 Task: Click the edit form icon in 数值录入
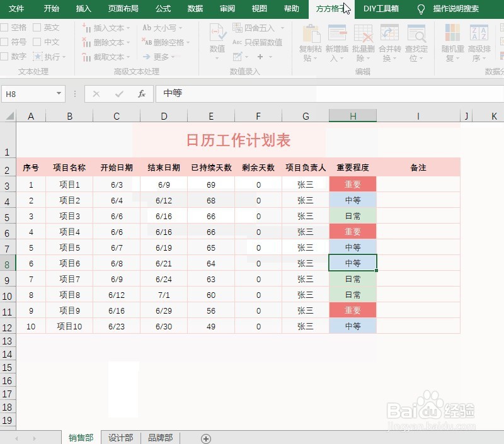(x=238, y=57)
